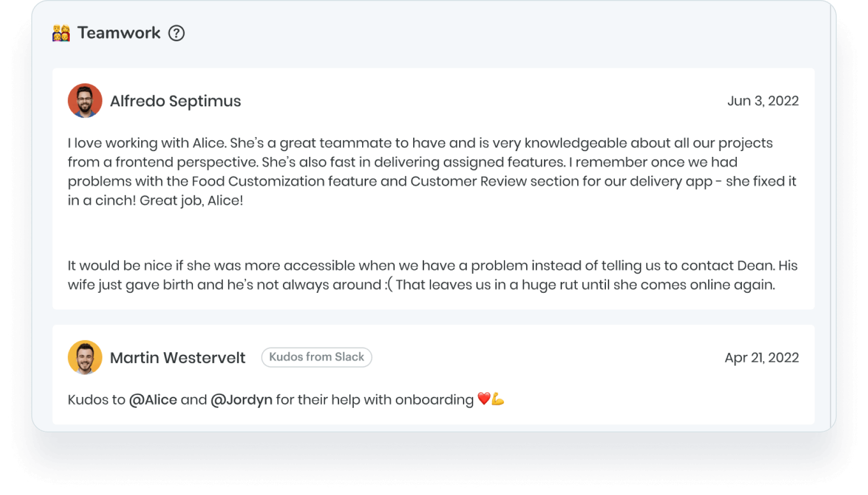Click the "Great job, Alice!" sentence

(191, 201)
